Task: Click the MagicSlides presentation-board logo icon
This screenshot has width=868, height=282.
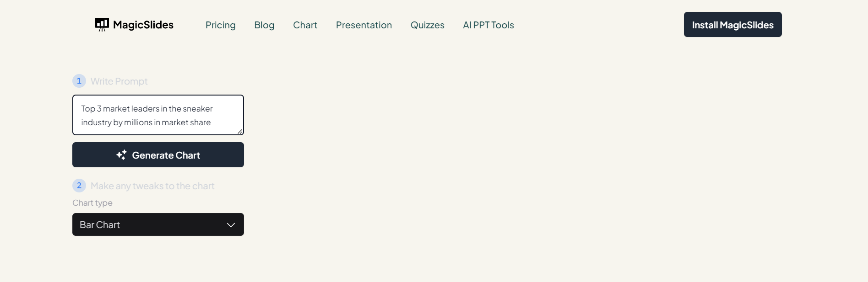Action: click(102, 24)
